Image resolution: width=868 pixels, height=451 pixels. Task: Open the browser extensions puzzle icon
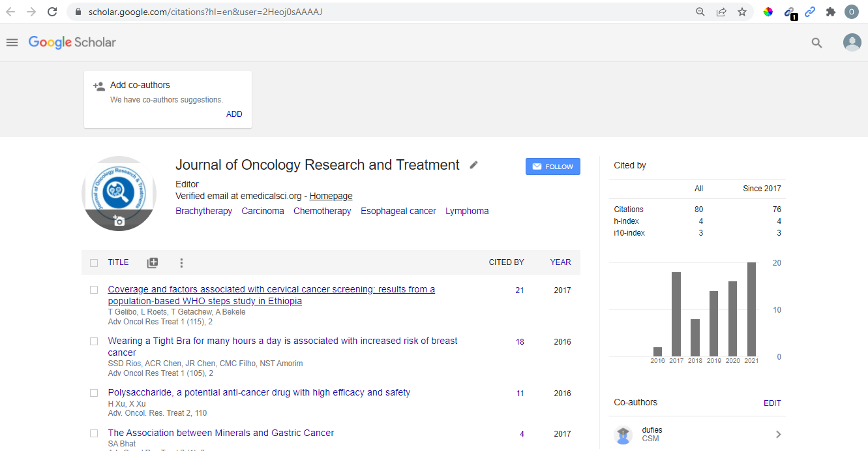tap(830, 12)
